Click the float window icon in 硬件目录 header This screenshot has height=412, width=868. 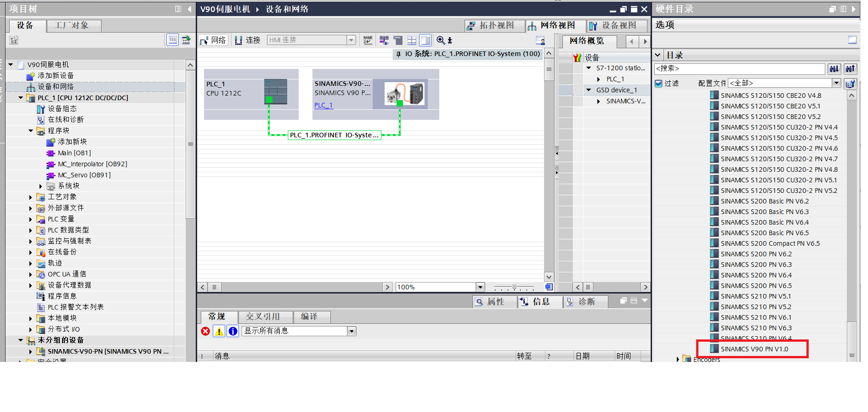pos(832,9)
